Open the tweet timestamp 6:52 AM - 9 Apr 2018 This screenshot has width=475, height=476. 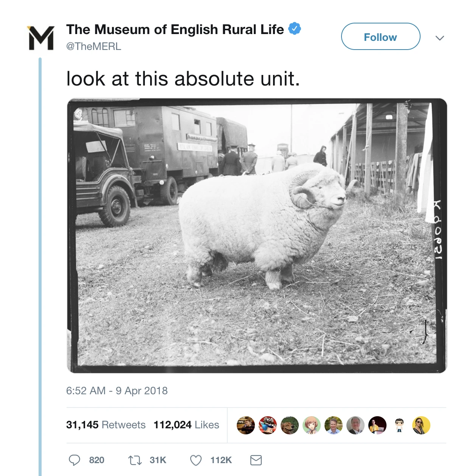[116, 390]
